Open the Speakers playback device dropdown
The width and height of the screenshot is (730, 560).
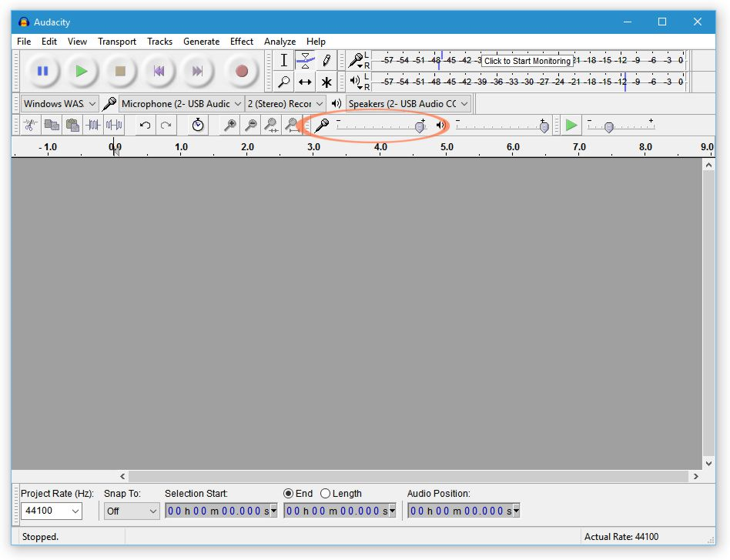(x=408, y=103)
